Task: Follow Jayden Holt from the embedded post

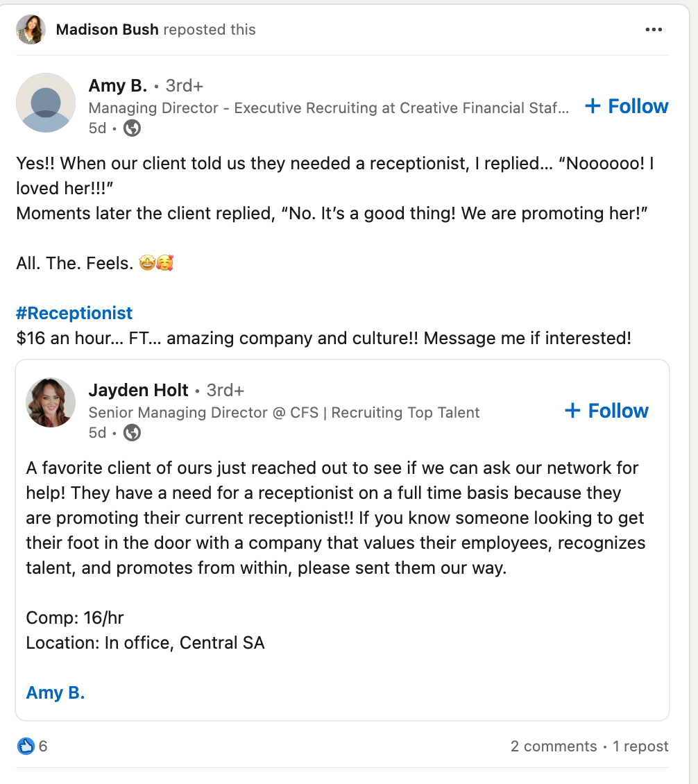Action: pyautogui.click(x=606, y=410)
